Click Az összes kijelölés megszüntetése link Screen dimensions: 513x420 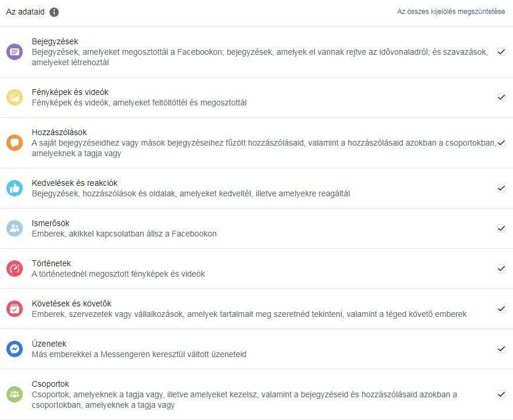click(451, 12)
